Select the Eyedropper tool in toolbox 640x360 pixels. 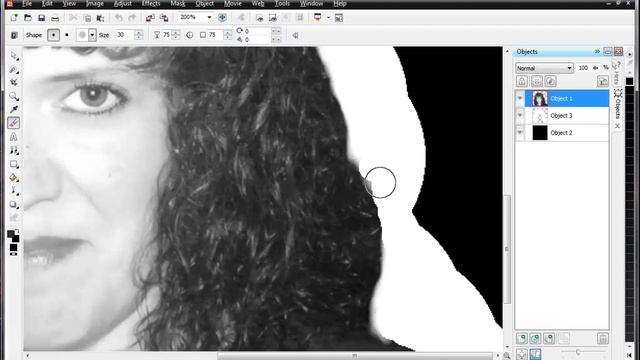14,109
